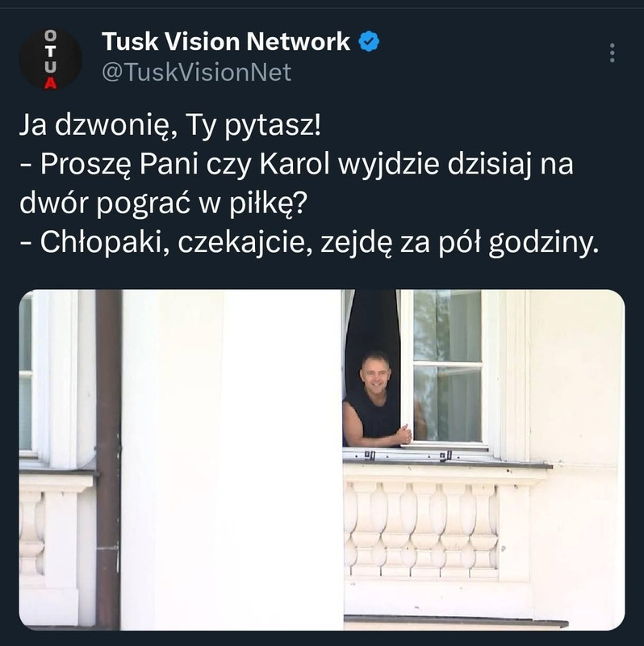Open the attached photo of the building

click(x=321, y=459)
